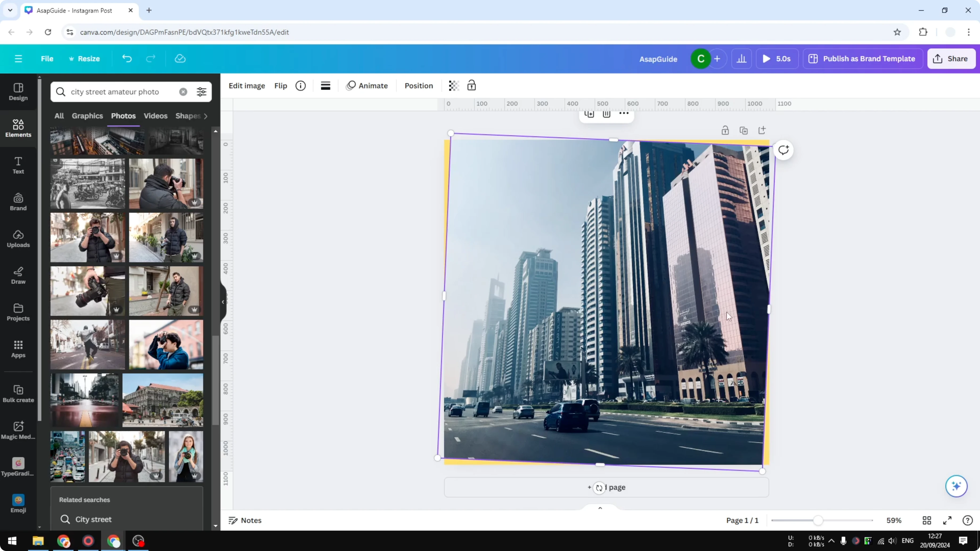This screenshot has height=551, width=980.
Task: Open the File menu
Action: click(47, 59)
